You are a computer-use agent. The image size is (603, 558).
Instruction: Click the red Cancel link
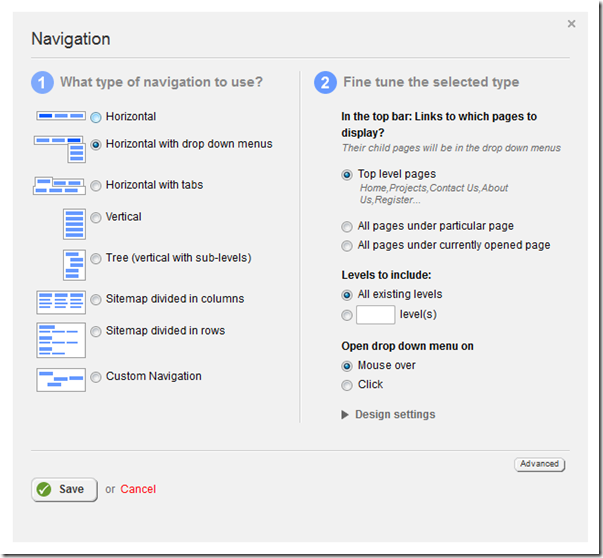click(138, 489)
